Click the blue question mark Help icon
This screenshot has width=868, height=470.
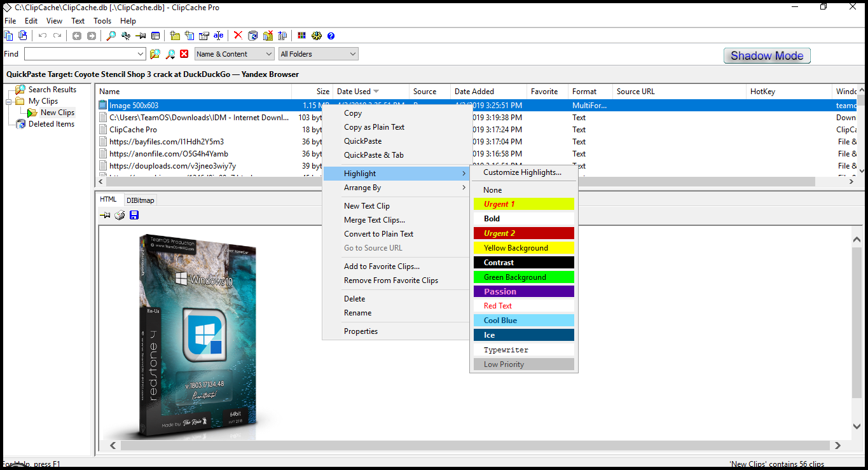click(331, 36)
